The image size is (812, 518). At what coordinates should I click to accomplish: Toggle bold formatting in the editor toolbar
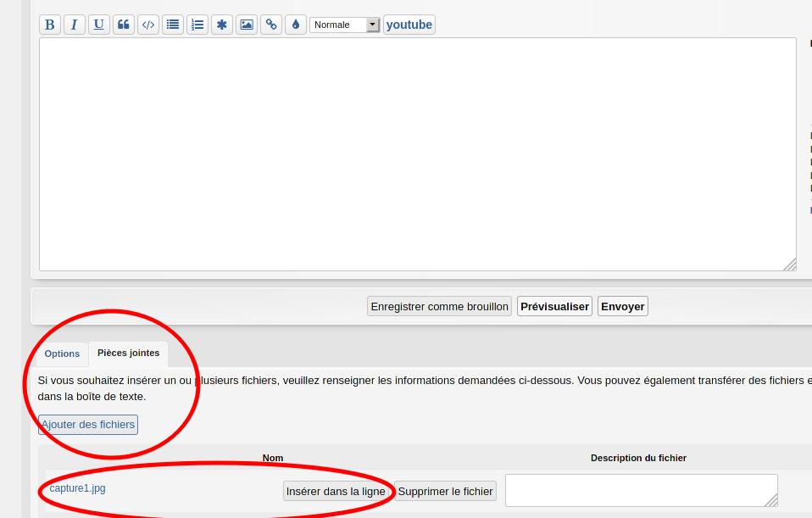pos(50,25)
